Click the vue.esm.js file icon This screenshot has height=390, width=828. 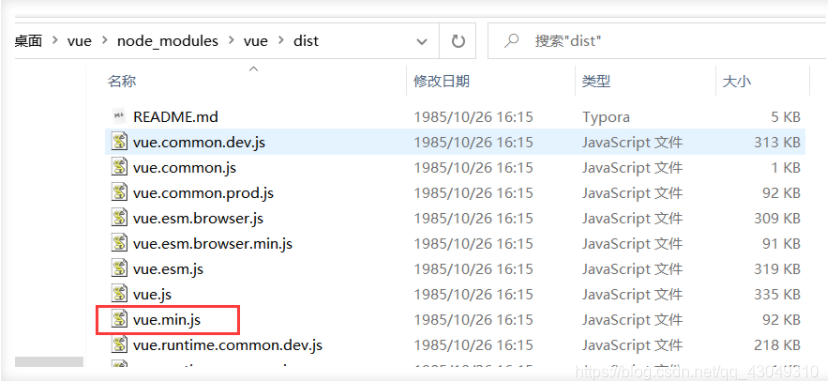click(119, 269)
